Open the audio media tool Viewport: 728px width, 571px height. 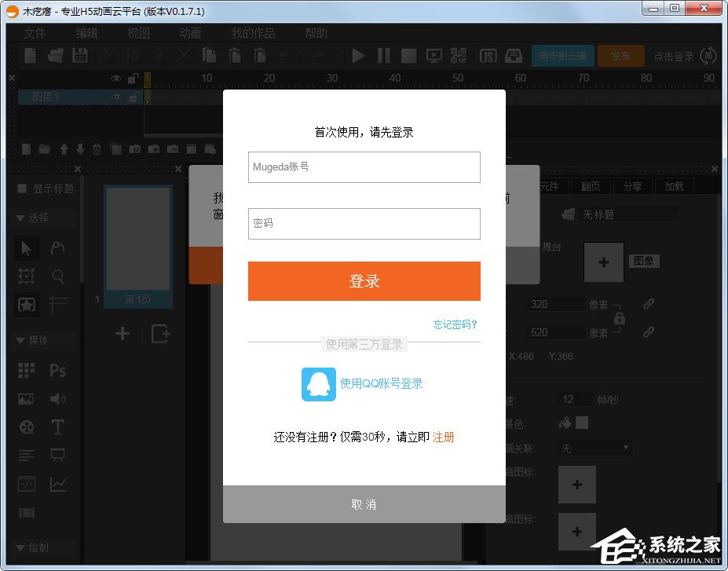(x=58, y=398)
